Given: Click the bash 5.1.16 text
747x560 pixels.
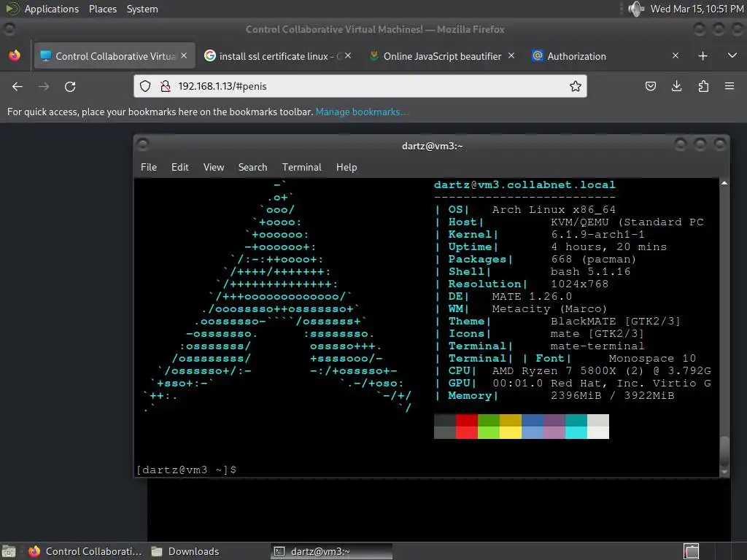Looking at the screenshot, I should [x=590, y=271].
